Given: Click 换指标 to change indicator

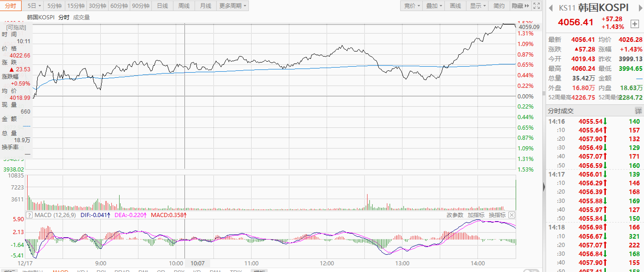Looking at the screenshot, I should [x=497, y=215].
